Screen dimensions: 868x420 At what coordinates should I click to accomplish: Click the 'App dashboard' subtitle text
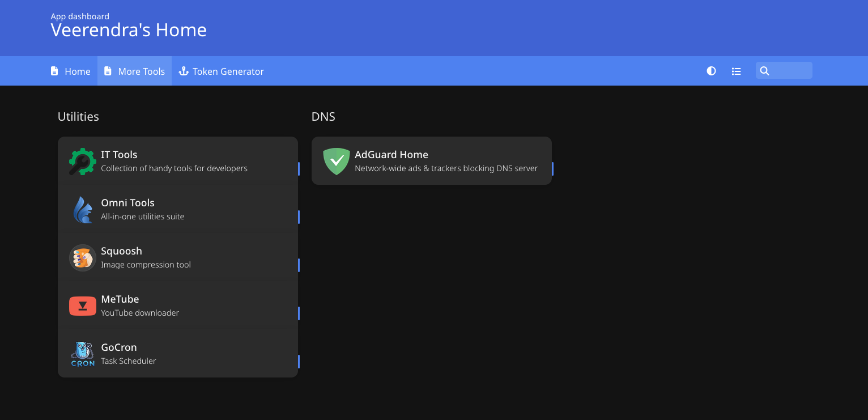coord(80,16)
